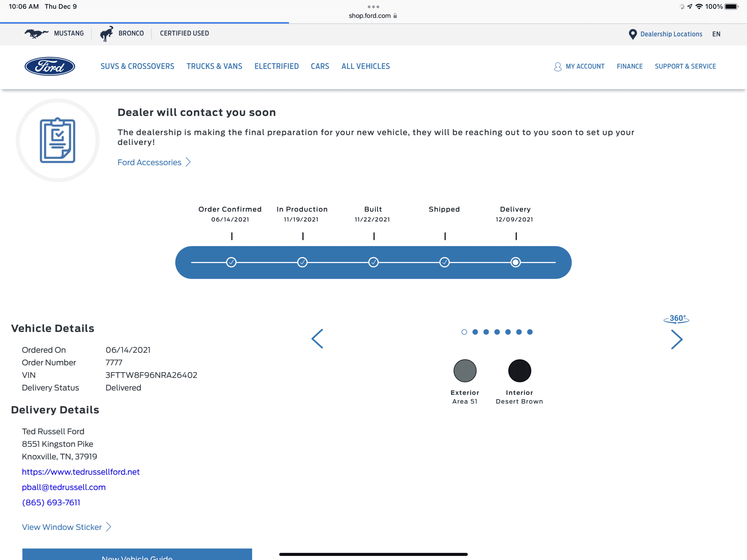Click the In Production checkpoint marker
Screen dimensions: 747x560
pos(302,262)
